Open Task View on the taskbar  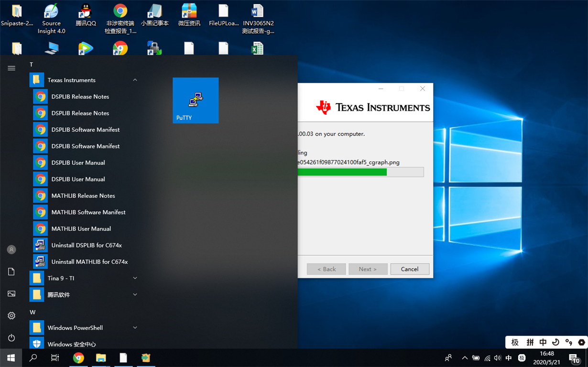[55, 357]
